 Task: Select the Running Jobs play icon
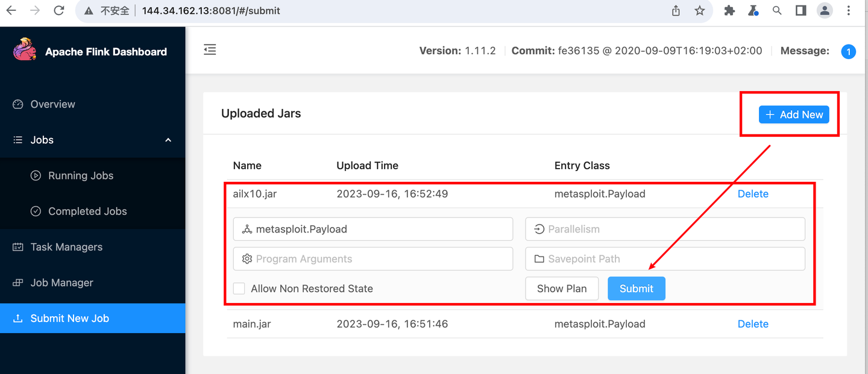pyautogui.click(x=36, y=175)
